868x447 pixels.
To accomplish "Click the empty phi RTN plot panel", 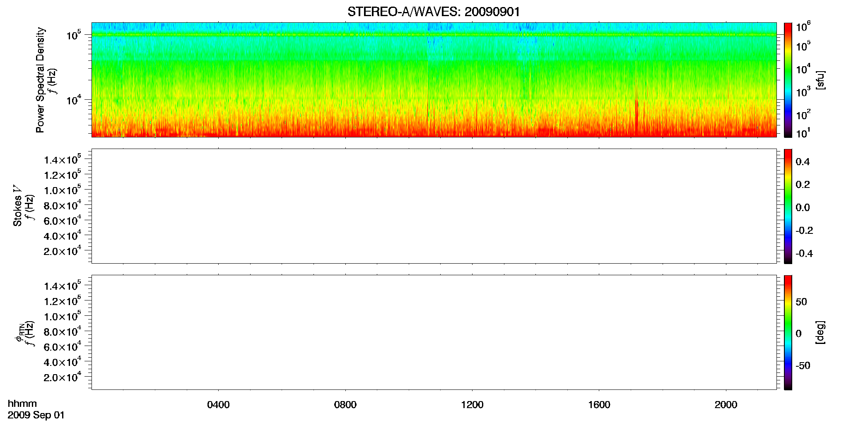I will pos(434,332).
